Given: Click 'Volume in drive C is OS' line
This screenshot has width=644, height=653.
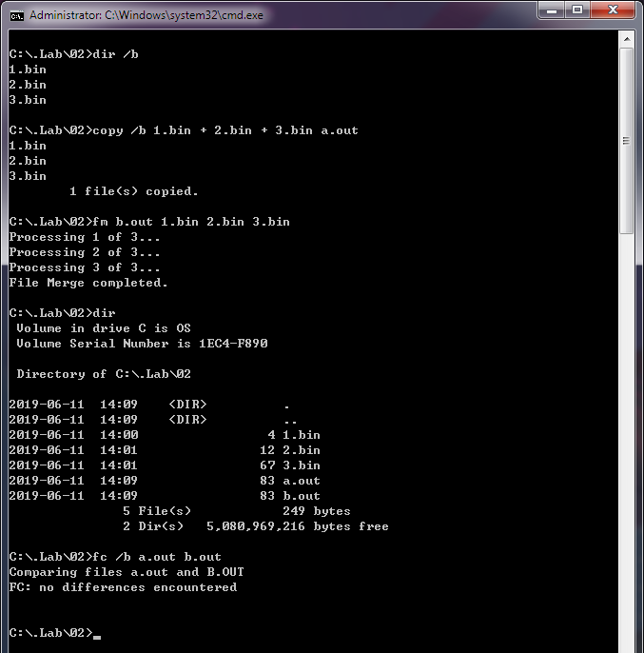Looking at the screenshot, I should pos(104,328).
